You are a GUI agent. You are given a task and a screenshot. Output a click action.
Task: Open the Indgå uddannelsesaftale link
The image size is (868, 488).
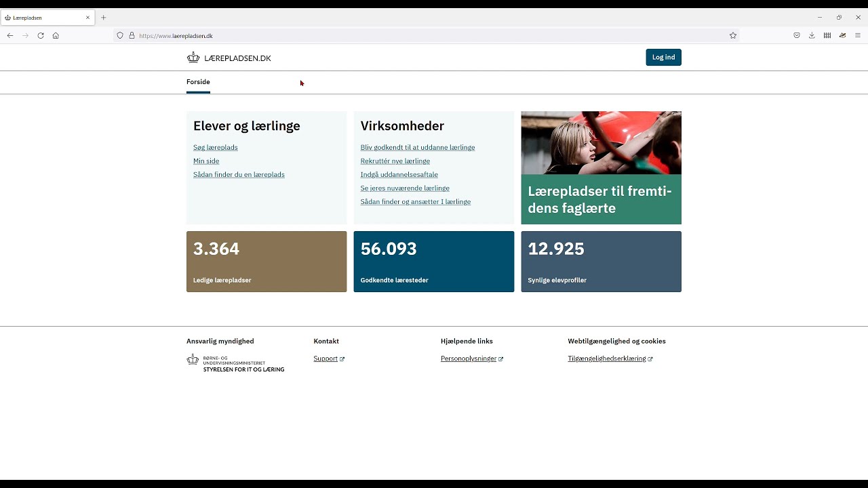click(x=399, y=174)
